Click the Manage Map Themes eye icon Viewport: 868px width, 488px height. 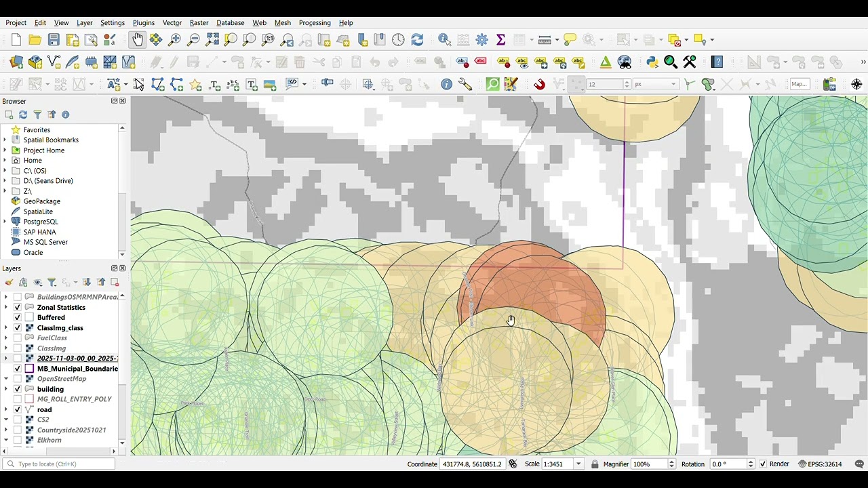click(x=38, y=283)
